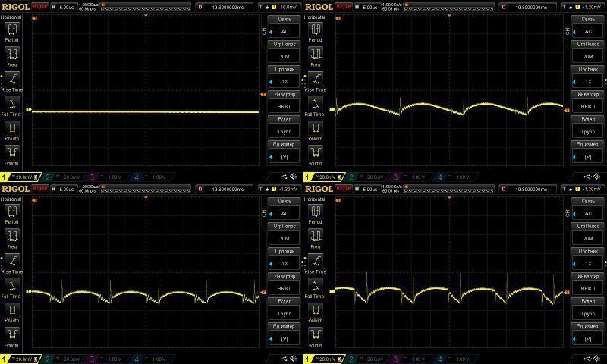Open Связь AC coupling selector, top-right scope screen
Viewport: 607px width, 364px height.
coord(588,27)
